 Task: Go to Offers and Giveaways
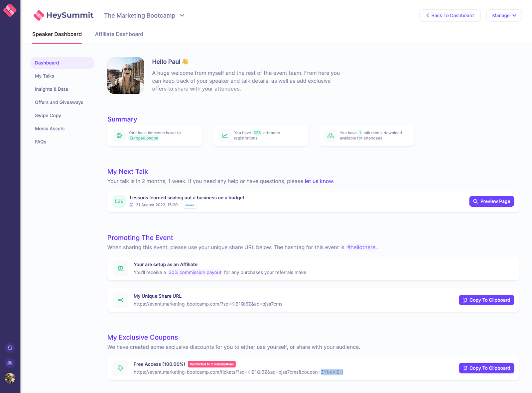[59, 102]
